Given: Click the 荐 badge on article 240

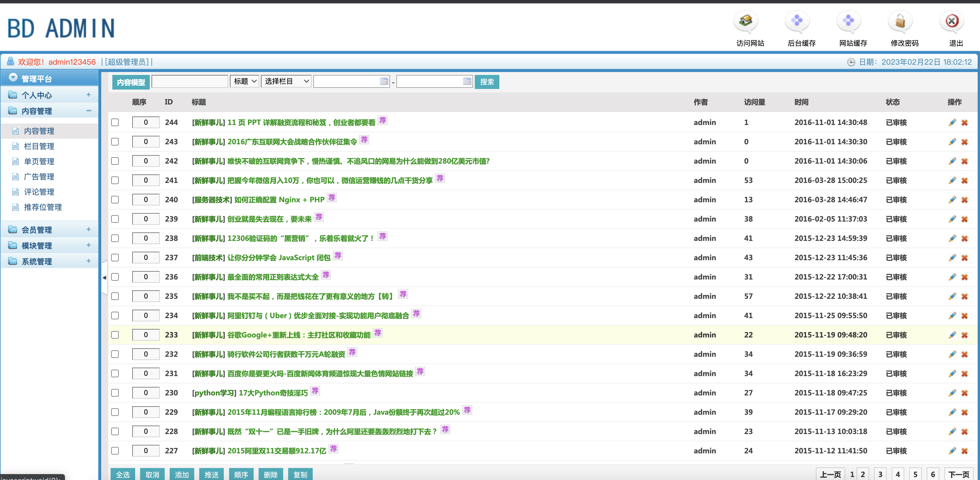Looking at the screenshot, I should coord(332,197).
